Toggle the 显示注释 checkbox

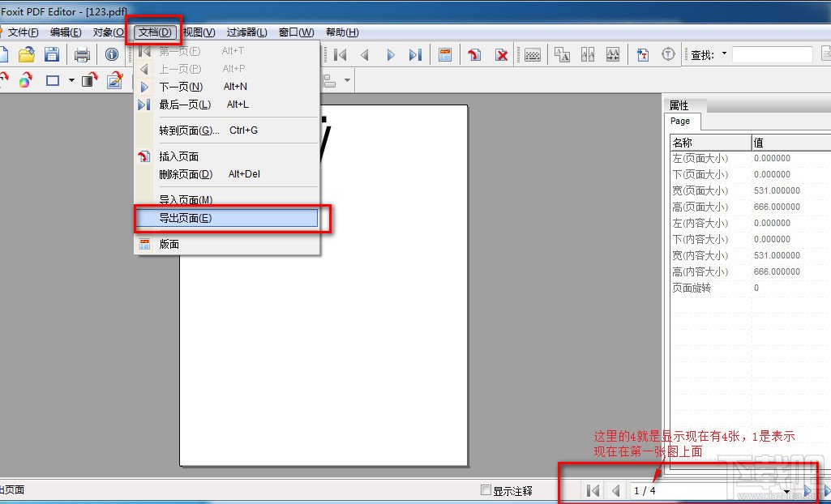(x=485, y=489)
